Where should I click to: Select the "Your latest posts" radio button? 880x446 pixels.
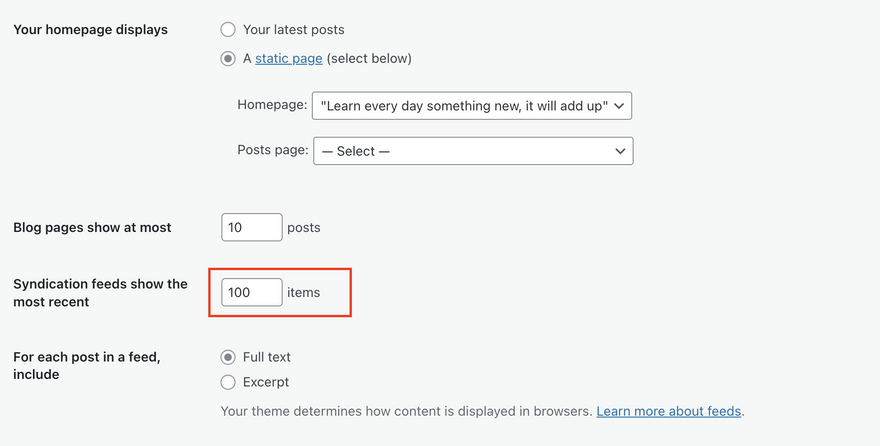[228, 30]
